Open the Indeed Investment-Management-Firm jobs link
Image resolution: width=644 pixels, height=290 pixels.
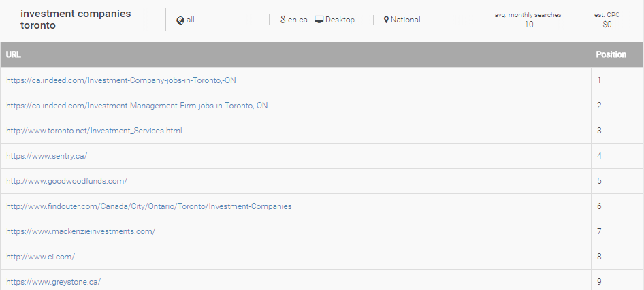[137, 106]
